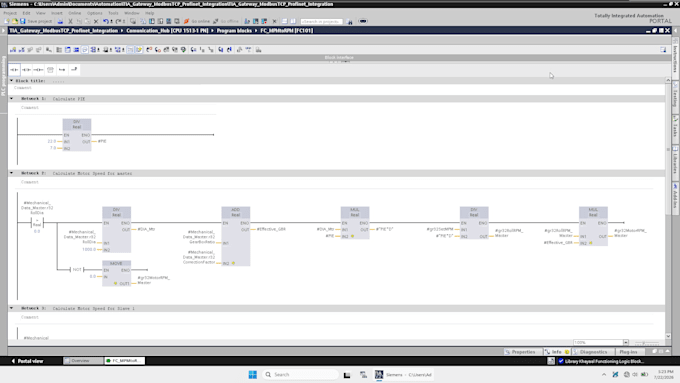This screenshot has width=680, height=383.
Task: Open the Options menu
Action: [x=94, y=13]
